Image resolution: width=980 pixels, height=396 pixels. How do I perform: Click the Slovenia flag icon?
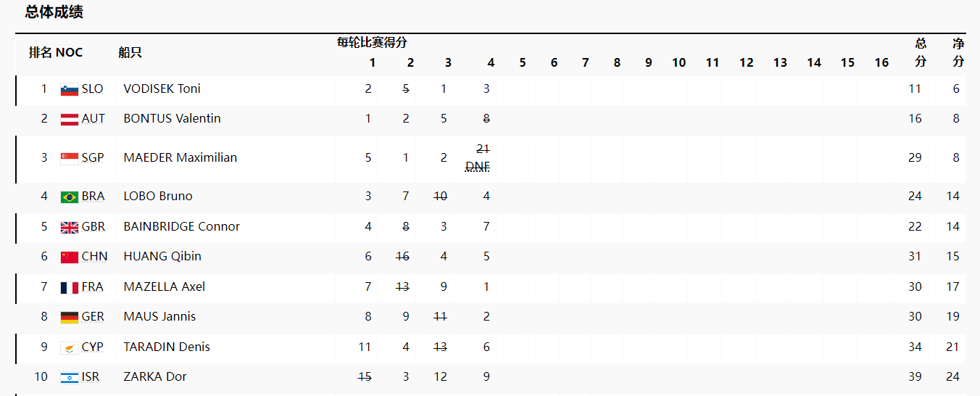[69, 90]
